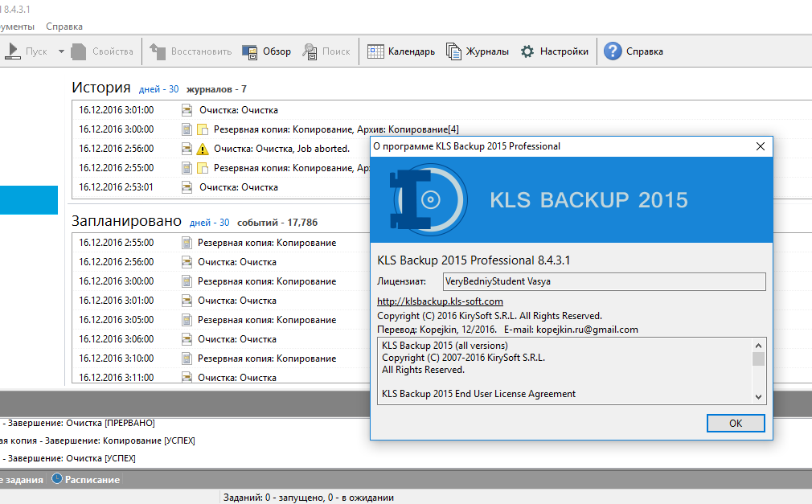Click the blue question-mark Справка toolbar button

[x=634, y=51]
